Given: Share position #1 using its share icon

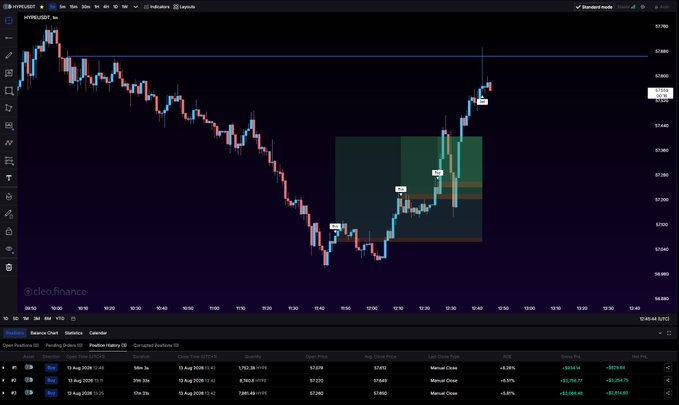Looking at the screenshot, I should [668, 368].
